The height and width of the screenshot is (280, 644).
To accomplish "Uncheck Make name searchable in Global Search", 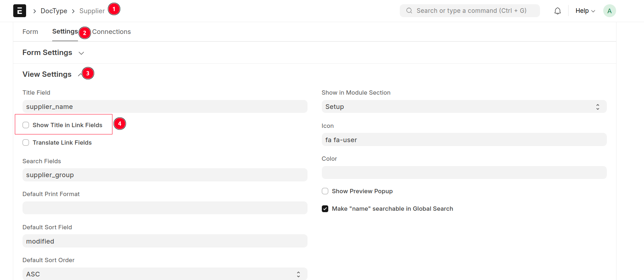I will [325, 209].
